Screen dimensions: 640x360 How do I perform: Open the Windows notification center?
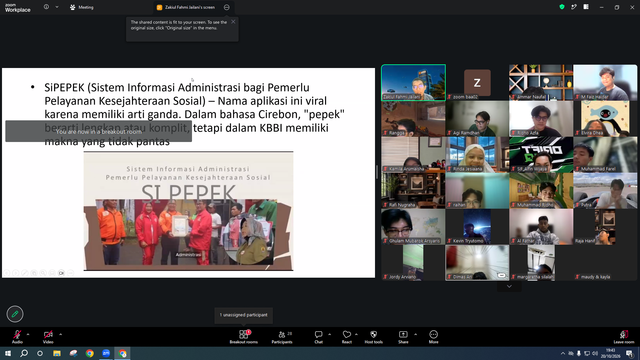[x=629, y=353]
